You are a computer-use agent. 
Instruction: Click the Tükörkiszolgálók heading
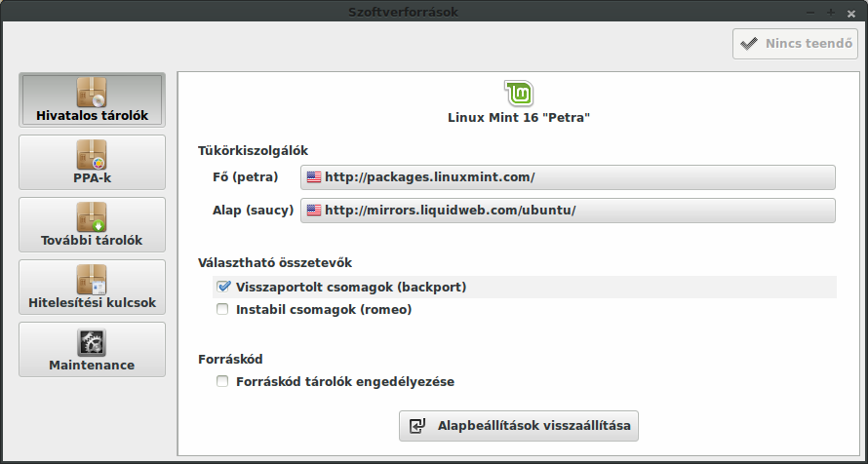pyautogui.click(x=253, y=150)
